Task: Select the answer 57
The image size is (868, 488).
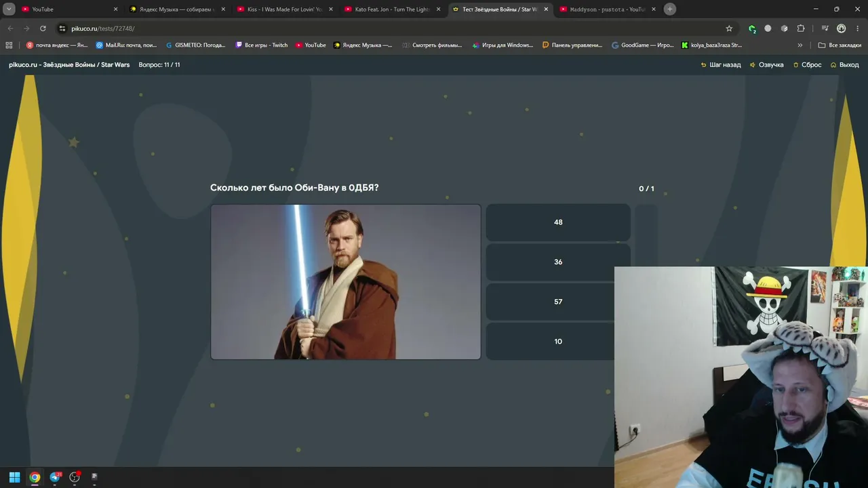Action: [558, 302]
